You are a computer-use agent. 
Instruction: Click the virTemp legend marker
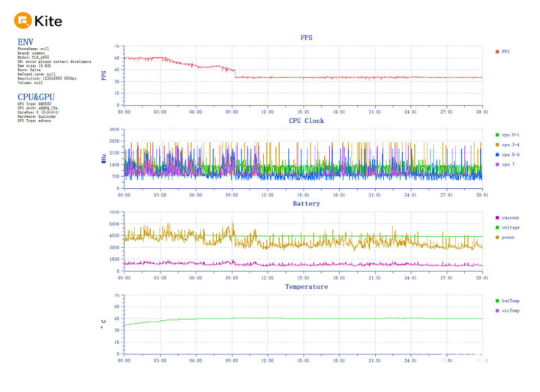(496, 310)
